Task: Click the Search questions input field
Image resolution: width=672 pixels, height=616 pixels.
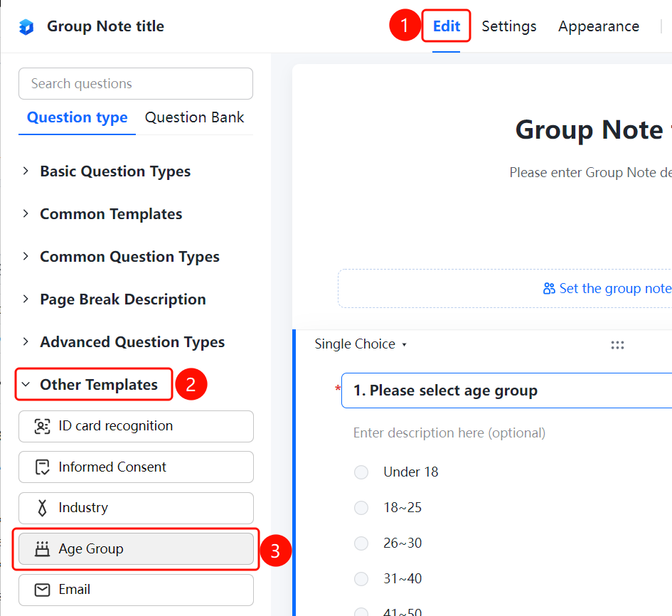Action: (136, 84)
